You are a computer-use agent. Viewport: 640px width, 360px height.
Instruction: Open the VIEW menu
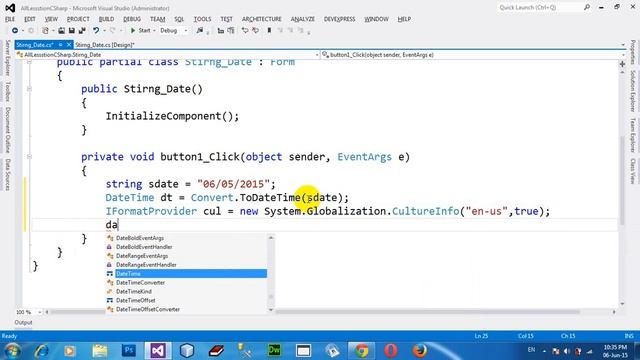point(51,19)
